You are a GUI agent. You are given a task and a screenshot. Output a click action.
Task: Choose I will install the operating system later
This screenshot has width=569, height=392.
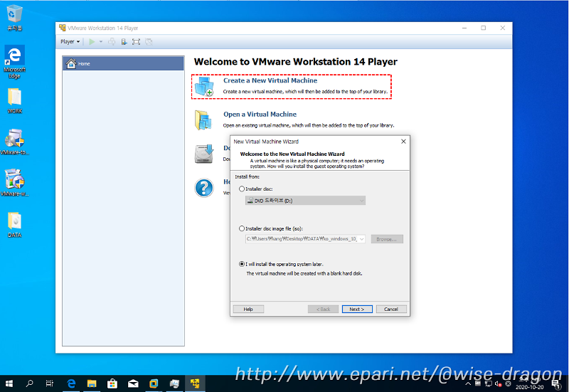click(x=242, y=264)
